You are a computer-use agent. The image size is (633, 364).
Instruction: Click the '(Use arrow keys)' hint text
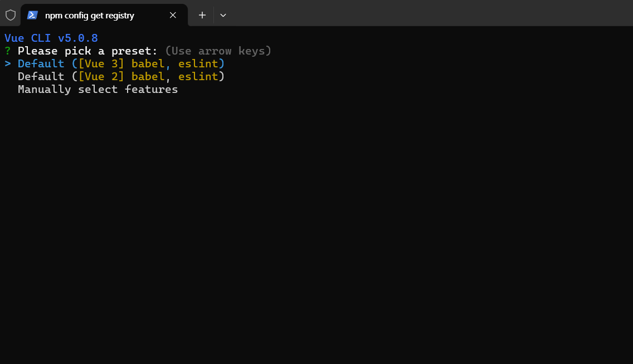coord(218,51)
